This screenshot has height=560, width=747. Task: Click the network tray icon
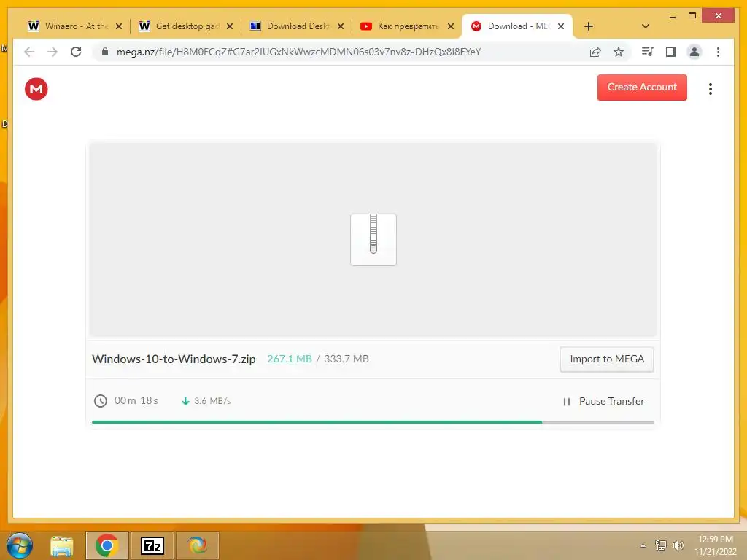(x=660, y=545)
